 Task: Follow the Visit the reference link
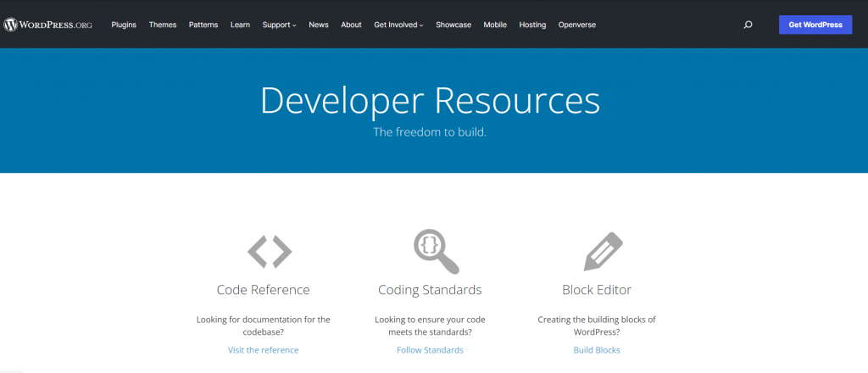point(263,350)
